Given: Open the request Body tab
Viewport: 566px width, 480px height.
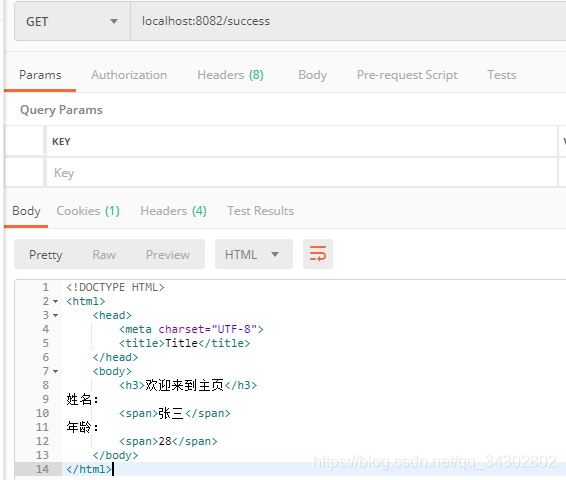Looking at the screenshot, I should (312, 75).
